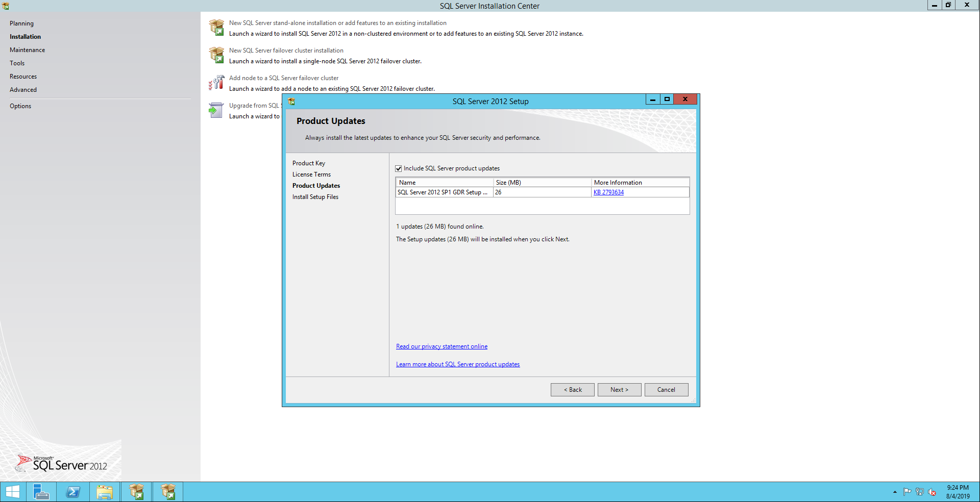980x502 pixels.
Task: Click the Add node tools icon
Action: pos(216,83)
